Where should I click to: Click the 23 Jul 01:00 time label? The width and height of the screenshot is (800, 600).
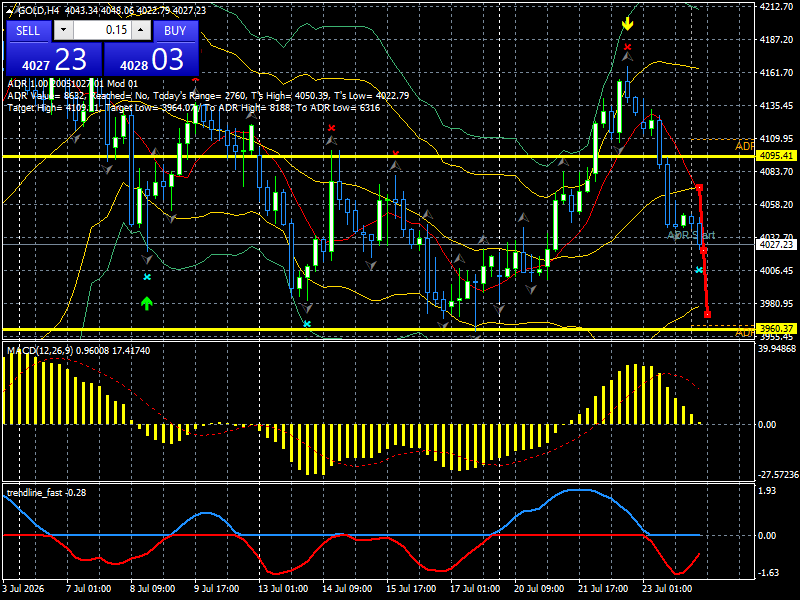pyautogui.click(x=667, y=588)
